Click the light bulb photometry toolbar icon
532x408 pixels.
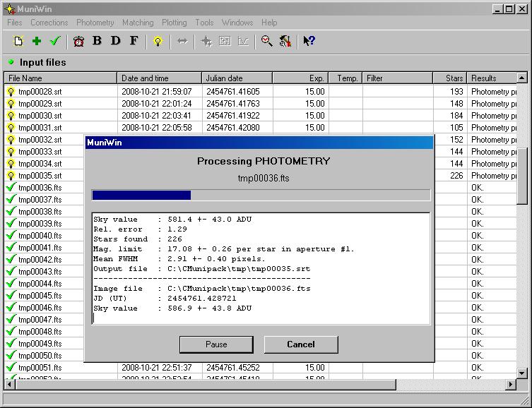[158, 41]
